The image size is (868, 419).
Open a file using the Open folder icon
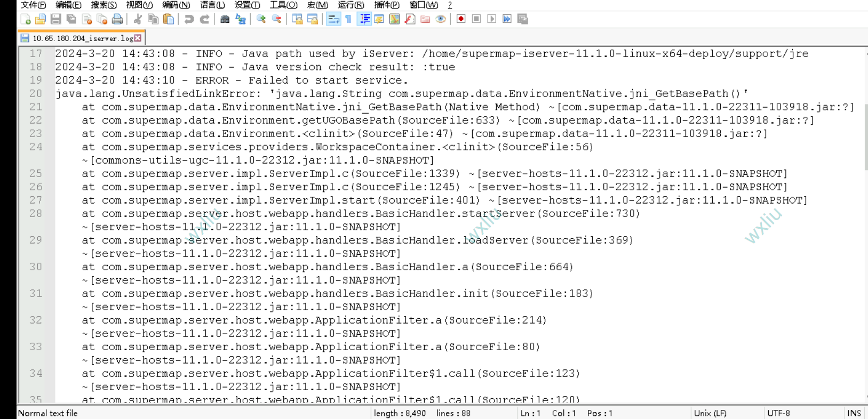click(x=41, y=19)
